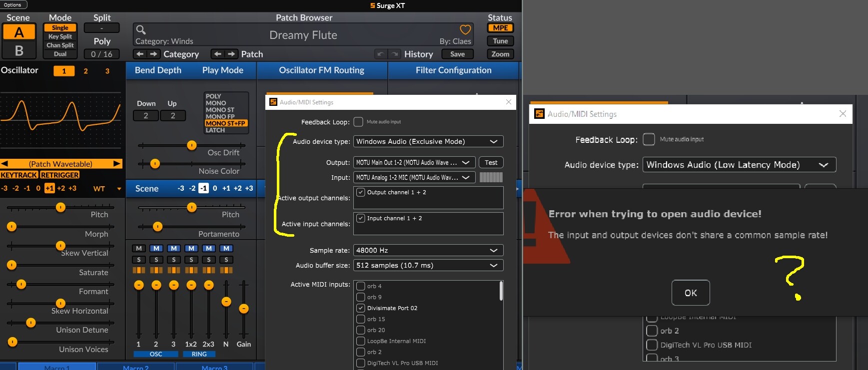The width and height of the screenshot is (868, 370).
Task: Select previous wavetable with left triangle
Action: [4, 164]
